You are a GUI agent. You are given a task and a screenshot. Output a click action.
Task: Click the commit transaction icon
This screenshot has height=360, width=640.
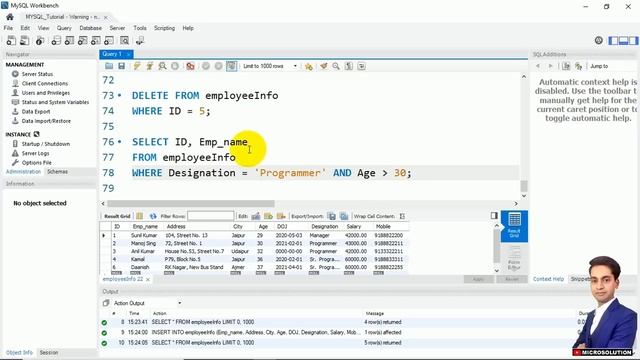click(206, 66)
